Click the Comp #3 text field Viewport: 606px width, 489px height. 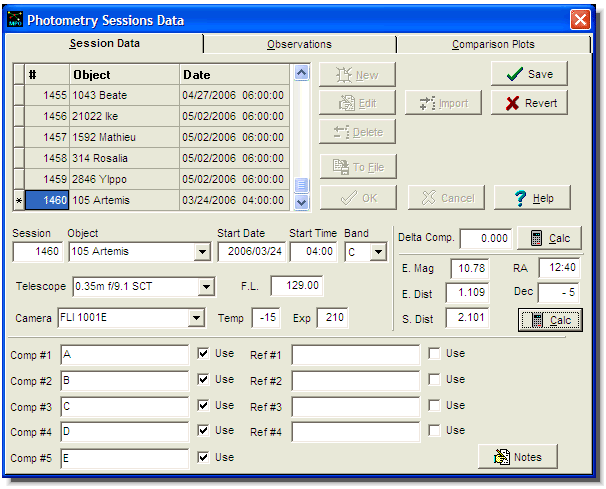click(125, 407)
